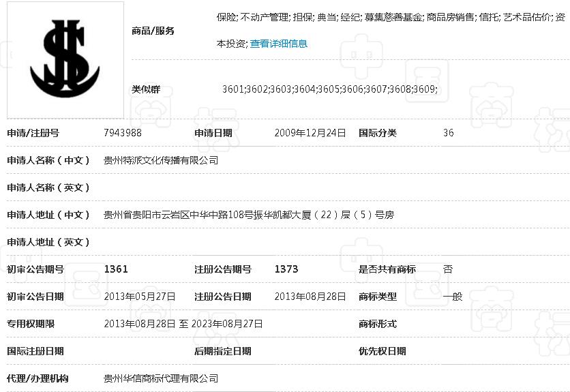Click the 商标形式 label

[377, 324]
